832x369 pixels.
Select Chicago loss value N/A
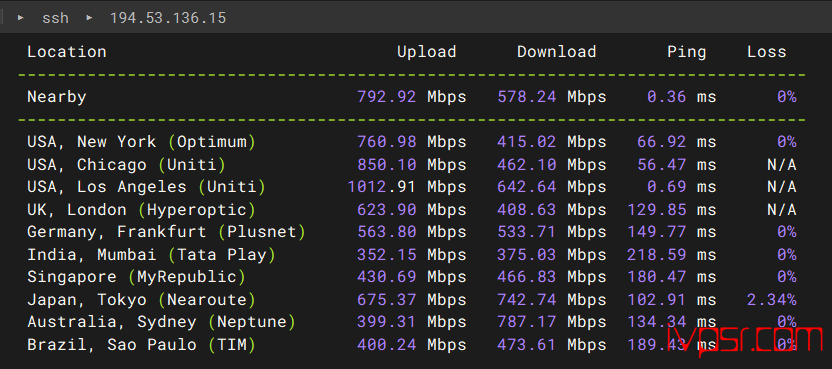tap(782, 165)
